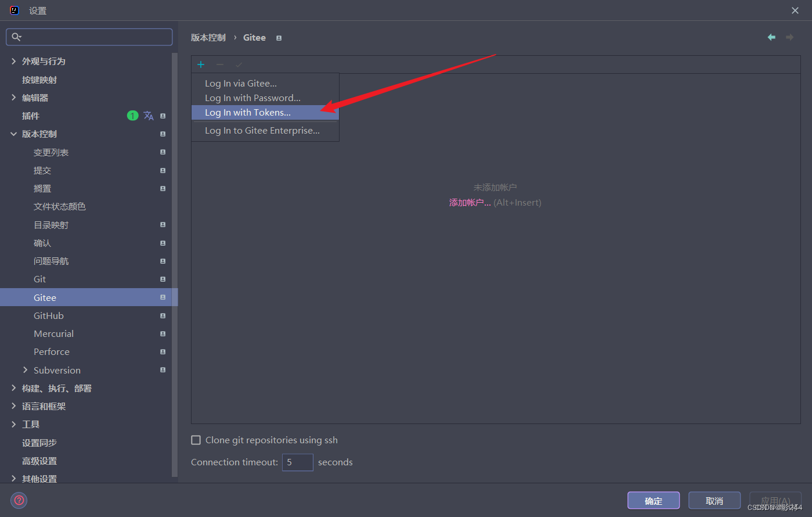Click project icon on Perforce row
This screenshot has width=812, height=517.
(x=163, y=351)
